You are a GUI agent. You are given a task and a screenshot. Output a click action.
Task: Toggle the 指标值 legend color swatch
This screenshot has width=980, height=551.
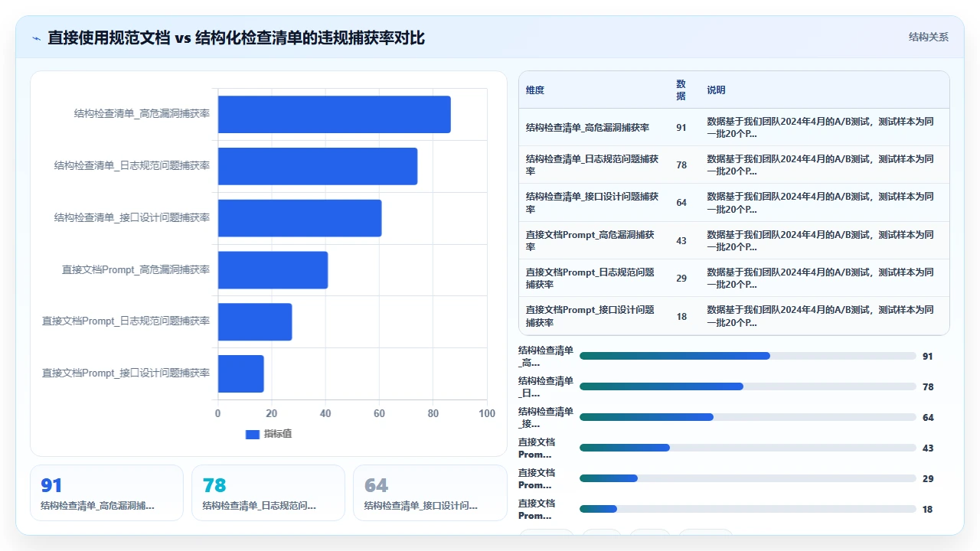(x=253, y=434)
